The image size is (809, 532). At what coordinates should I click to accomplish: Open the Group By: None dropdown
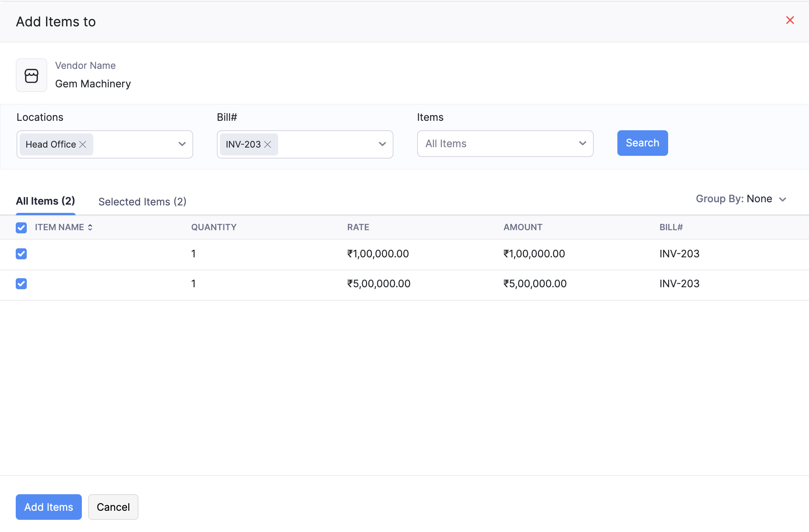click(741, 199)
